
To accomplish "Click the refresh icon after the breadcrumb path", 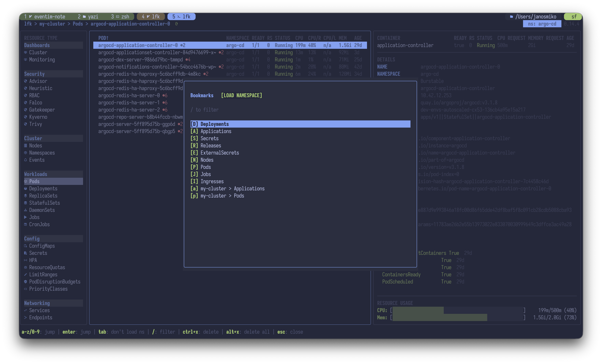I will (x=176, y=24).
